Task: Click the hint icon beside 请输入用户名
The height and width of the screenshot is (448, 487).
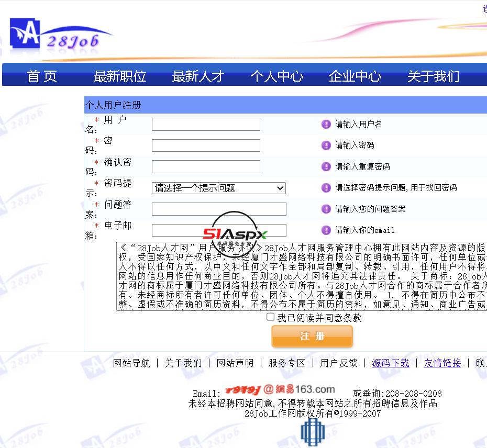Action: tap(326, 124)
